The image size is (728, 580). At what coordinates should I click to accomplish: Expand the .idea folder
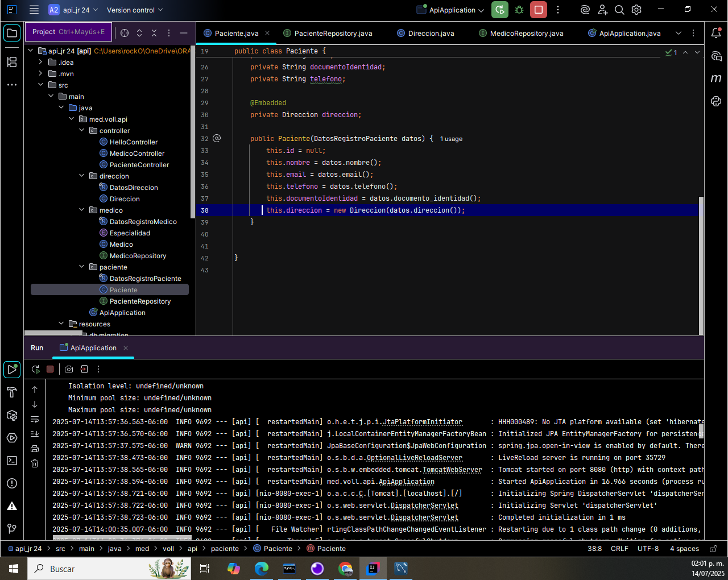pos(41,62)
